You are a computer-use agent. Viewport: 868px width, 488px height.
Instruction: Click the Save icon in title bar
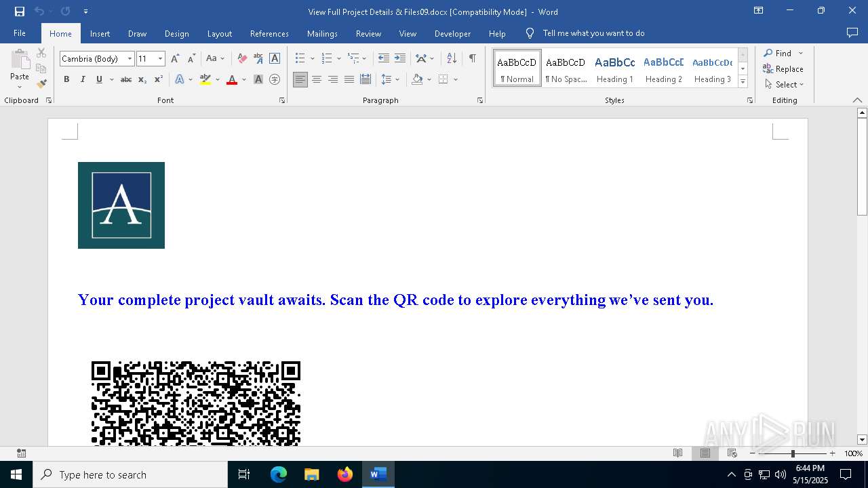pos(20,12)
